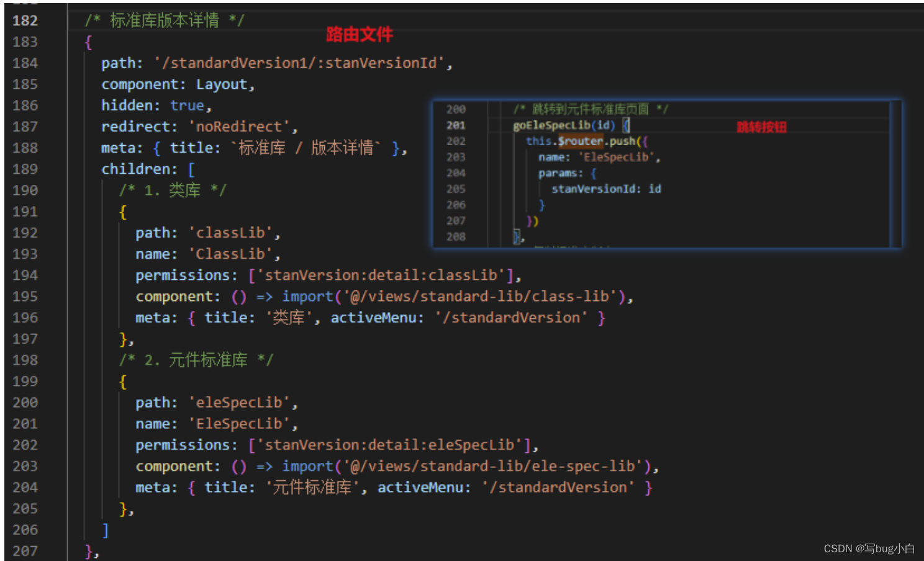Click the comment '跳转到元件标准库页面' in inset panel
Screen dimensions: 924x561
(590, 109)
